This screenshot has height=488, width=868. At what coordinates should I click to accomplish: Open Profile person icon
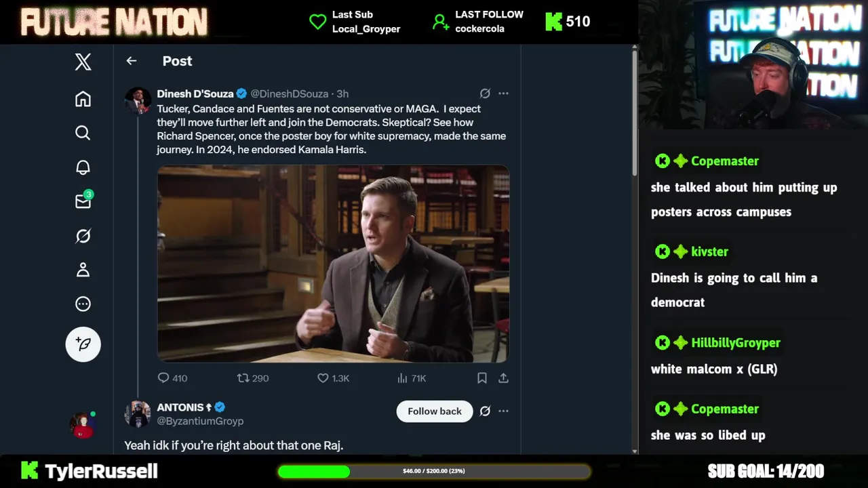tap(83, 270)
